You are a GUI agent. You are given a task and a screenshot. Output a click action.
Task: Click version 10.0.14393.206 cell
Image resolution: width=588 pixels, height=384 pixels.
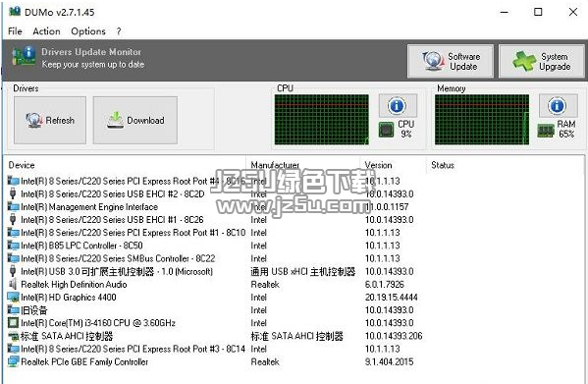tap(394, 336)
